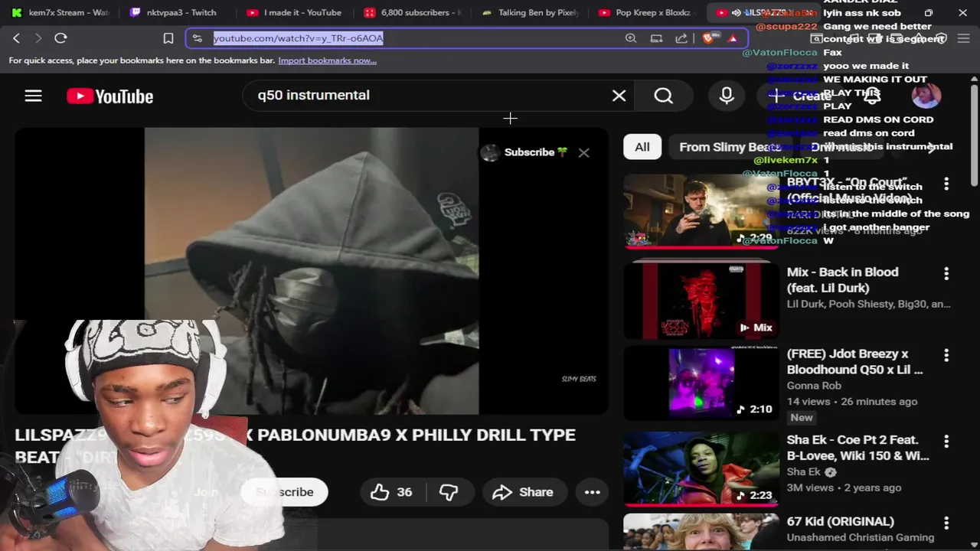Click the main video player
The height and width of the screenshot is (551, 980).
(311, 271)
